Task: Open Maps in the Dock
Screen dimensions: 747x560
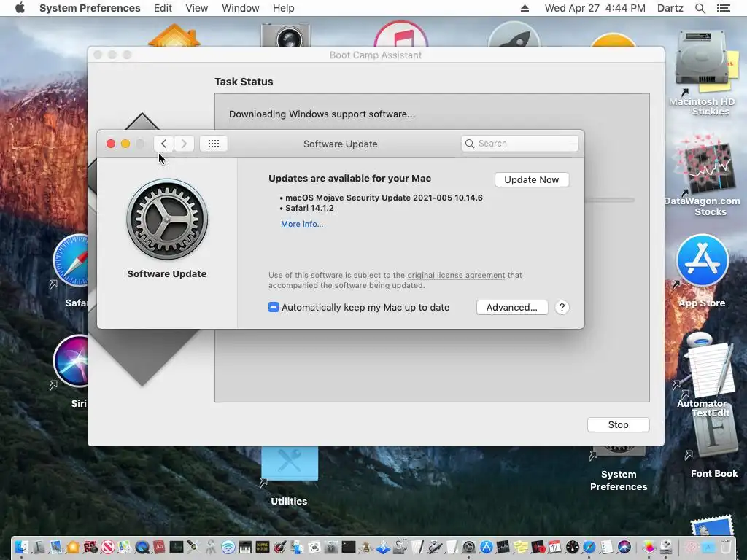Action: click(124, 547)
